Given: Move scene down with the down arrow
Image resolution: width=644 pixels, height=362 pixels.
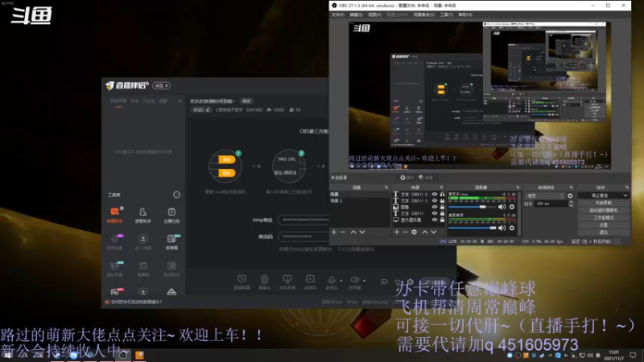Looking at the screenshot, I should [362, 232].
